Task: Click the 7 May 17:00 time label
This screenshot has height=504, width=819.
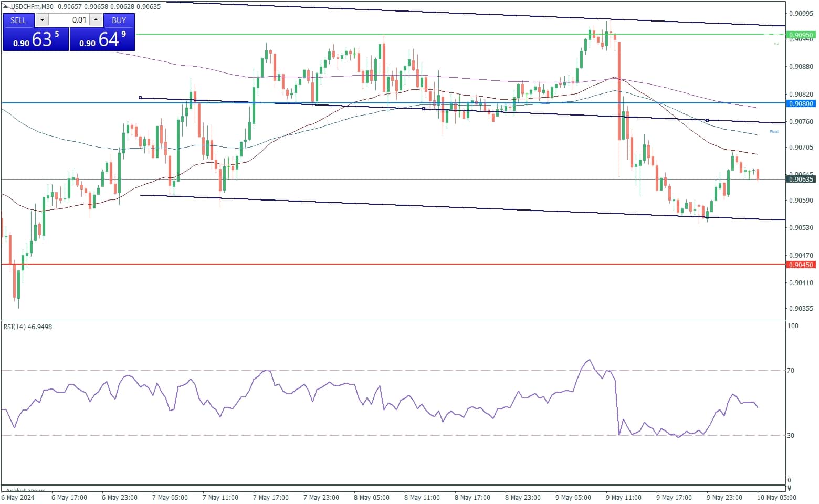Action: 270,497
